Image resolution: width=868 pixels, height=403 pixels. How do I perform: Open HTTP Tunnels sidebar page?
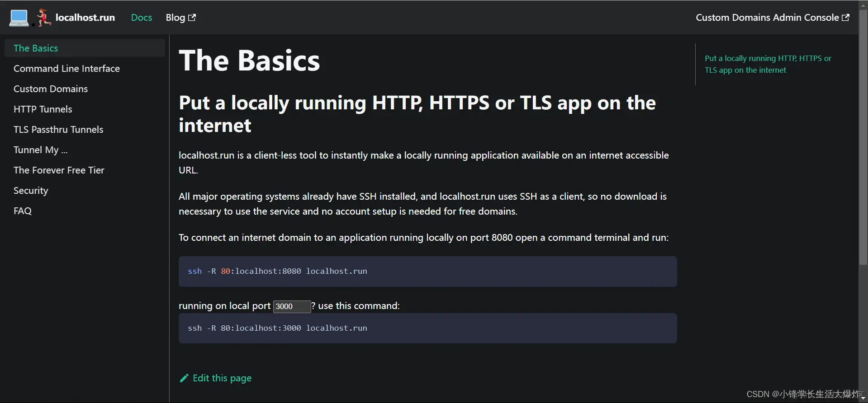[85, 109]
